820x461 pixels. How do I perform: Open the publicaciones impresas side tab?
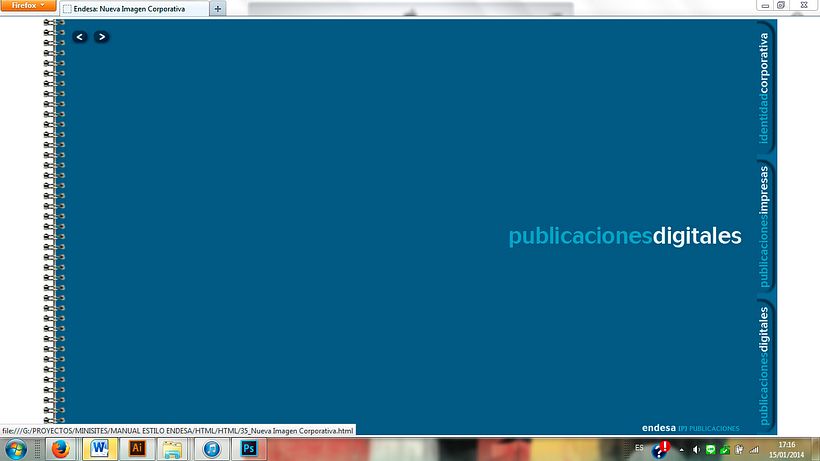point(764,226)
